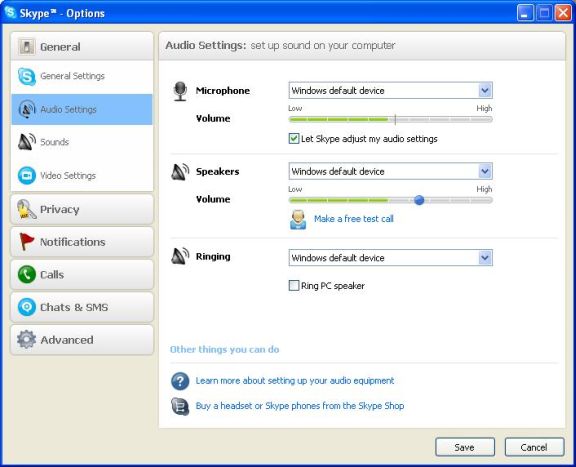Image resolution: width=576 pixels, height=467 pixels.
Task: Click the red flag Notifications icon
Action: 26,242
